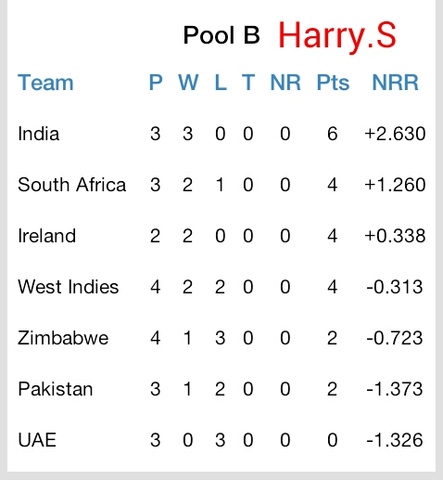443x480 pixels.
Task: Click the NRR column header
Action: pyautogui.click(x=395, y=82)
